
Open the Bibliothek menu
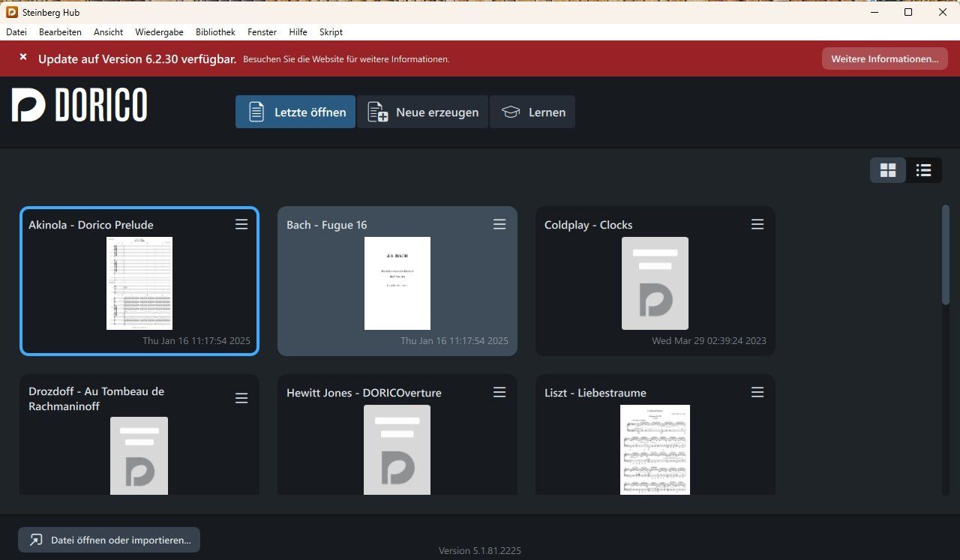pyautogui.click(x=215, y=32)
